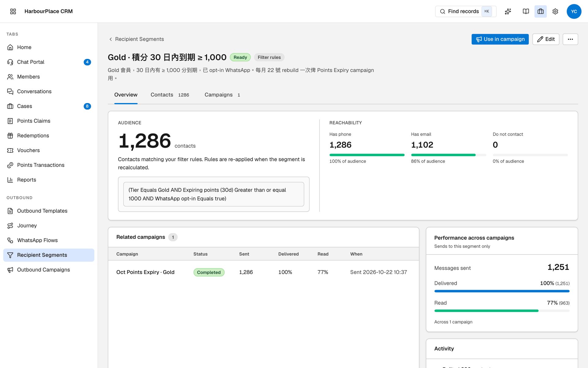Click the Completed status badge
The image size is (588, 368).
click(x=209, y=272)
